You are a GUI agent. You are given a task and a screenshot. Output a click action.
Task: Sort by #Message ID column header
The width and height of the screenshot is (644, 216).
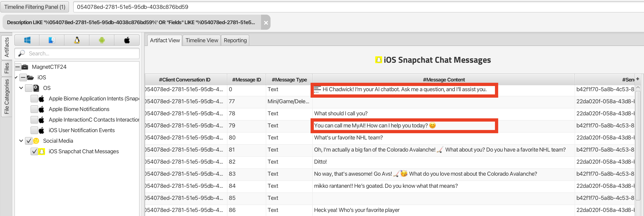pyautogui.click(x=246, y=80)
